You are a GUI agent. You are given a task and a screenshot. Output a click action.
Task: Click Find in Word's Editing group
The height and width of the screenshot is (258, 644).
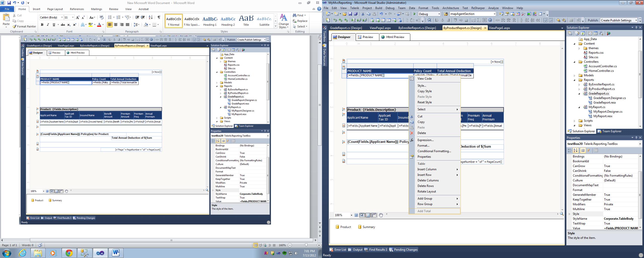[299, 15]
